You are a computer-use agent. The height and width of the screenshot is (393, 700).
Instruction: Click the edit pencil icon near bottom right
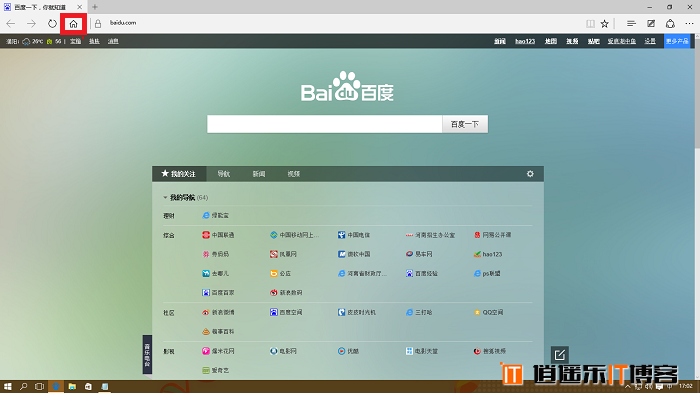[559, 355]
